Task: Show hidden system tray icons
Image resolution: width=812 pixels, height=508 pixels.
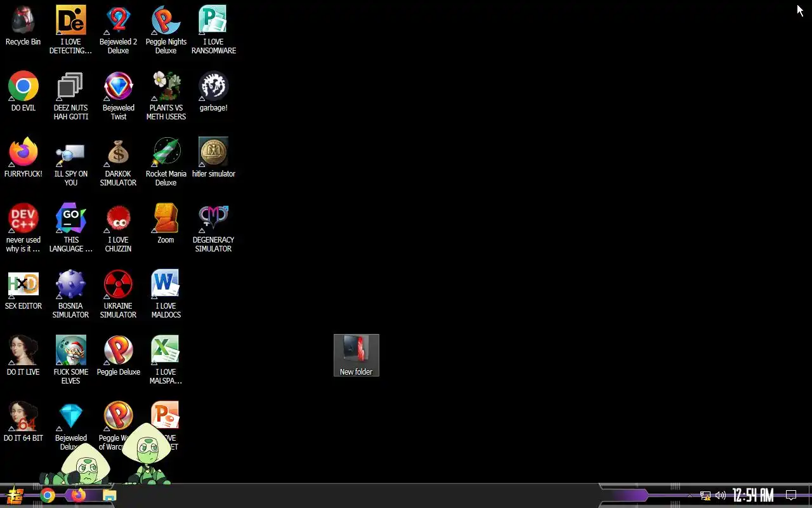Action: [x=690, y=496]
